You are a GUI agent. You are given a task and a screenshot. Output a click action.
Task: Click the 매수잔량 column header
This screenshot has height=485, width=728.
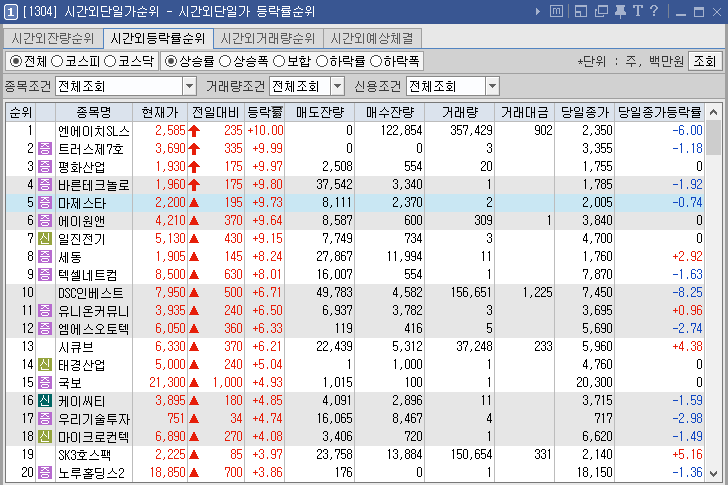[390, 112]
